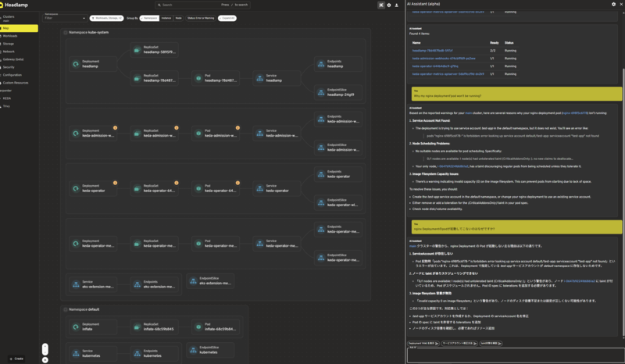625x364 pixels.
Task: Select the kubernetes EndpointSlice node
Action: [210, 350]
